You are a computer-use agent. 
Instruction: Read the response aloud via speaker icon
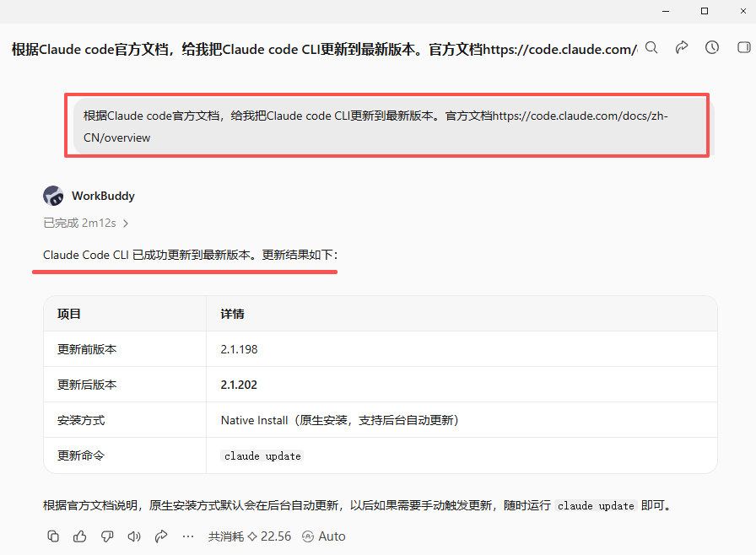134,536
